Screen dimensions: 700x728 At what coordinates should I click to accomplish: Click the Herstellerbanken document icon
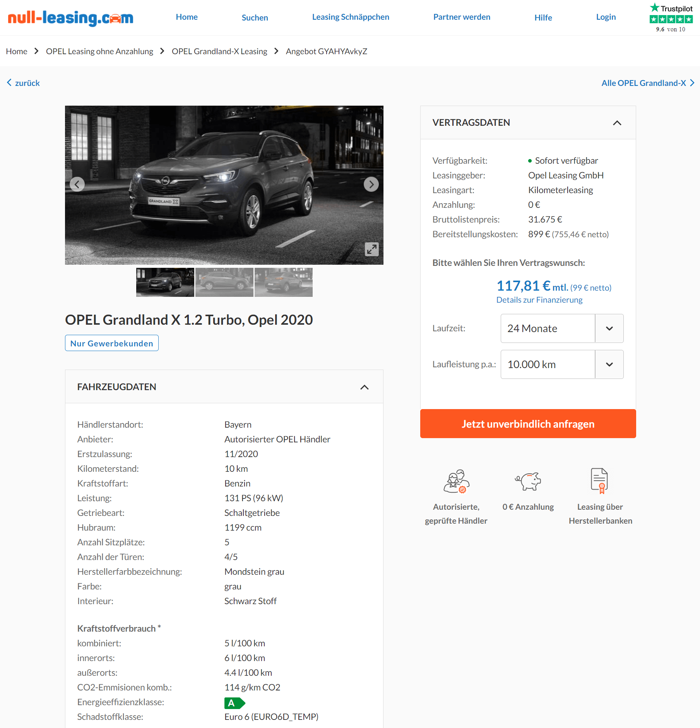point(599,481)
